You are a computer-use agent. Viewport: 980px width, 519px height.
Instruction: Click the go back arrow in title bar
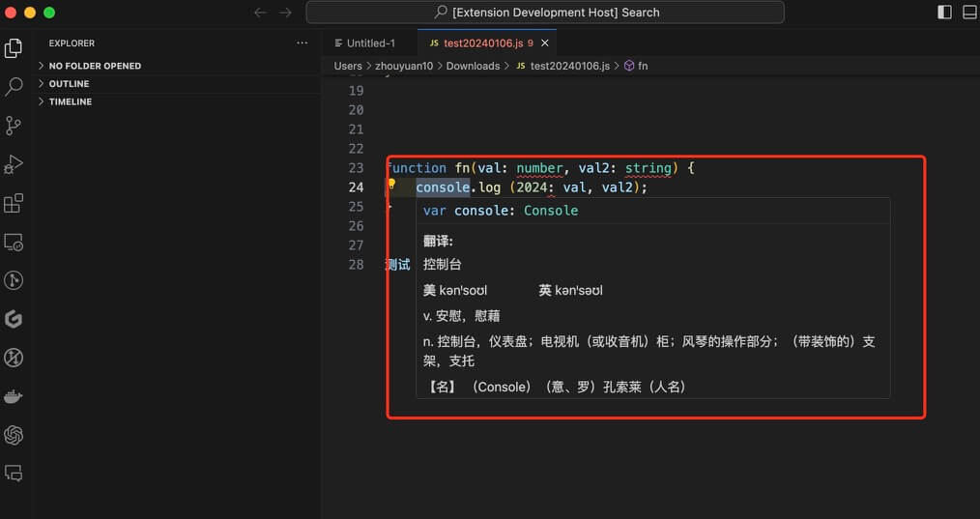259,13
